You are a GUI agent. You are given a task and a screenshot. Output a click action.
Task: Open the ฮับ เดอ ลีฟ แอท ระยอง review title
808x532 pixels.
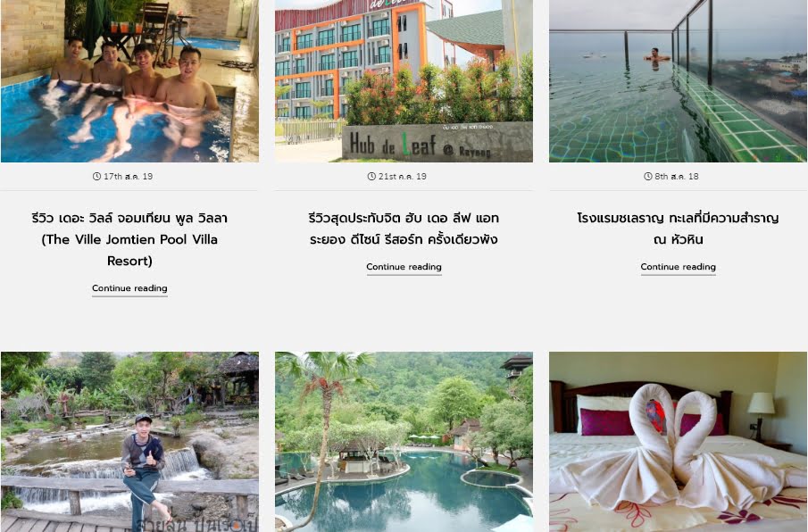click(x=404, y=229)
